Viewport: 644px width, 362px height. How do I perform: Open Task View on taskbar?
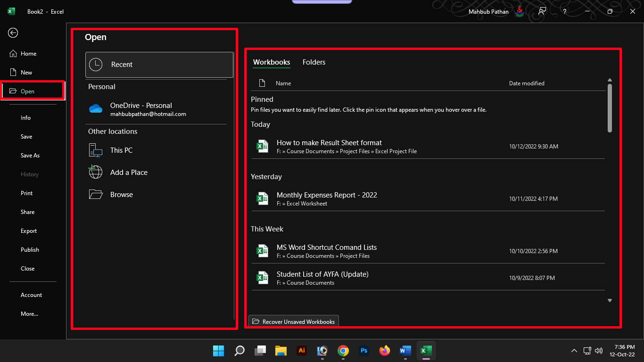pos(260,351)
